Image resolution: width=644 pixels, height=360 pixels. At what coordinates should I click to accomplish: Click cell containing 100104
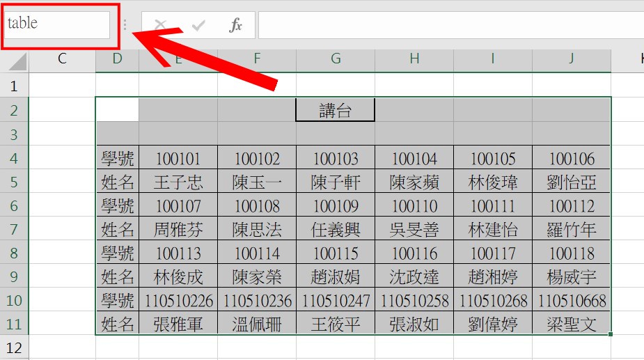point(414,158)
